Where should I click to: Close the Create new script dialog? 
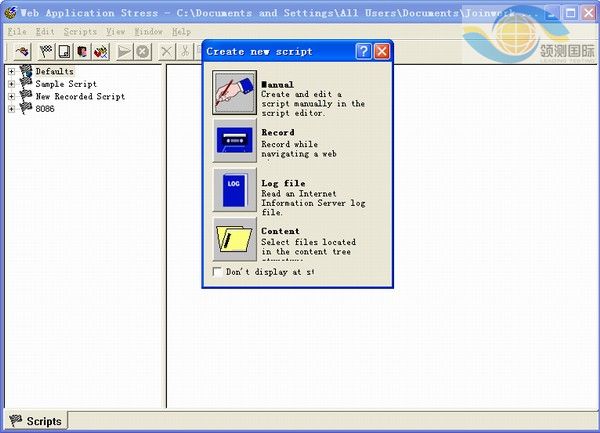[382, 51]
